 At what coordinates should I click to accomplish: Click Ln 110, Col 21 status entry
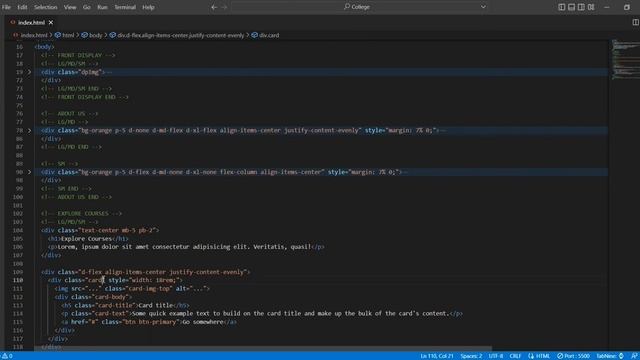tap(437, 356)
